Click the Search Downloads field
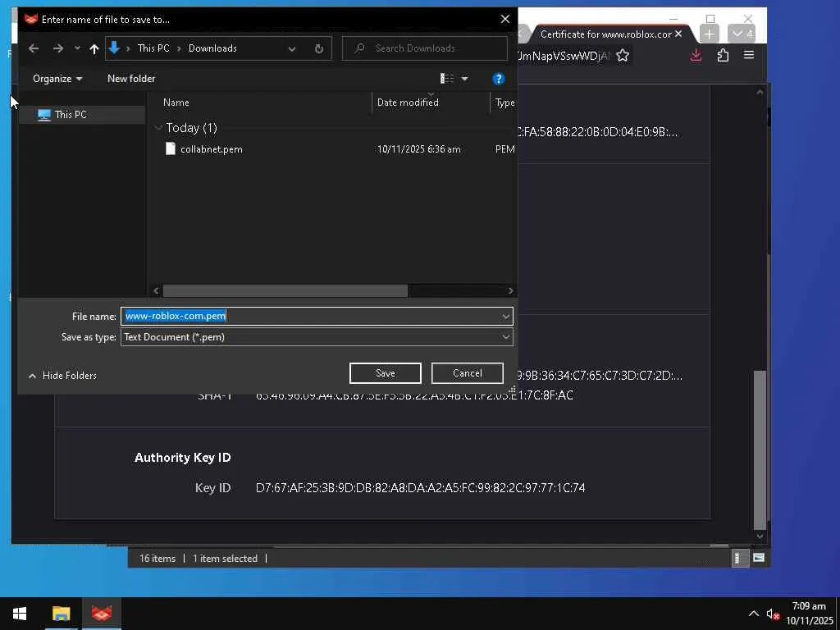840x630 pixels. (425, 48)
